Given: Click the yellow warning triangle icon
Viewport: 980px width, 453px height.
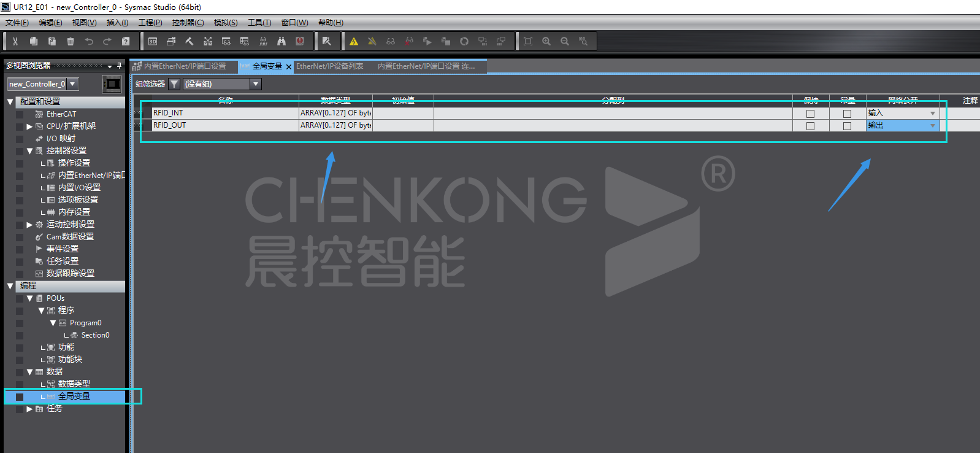Looking at the screenshot, I should tap(354, 41).
